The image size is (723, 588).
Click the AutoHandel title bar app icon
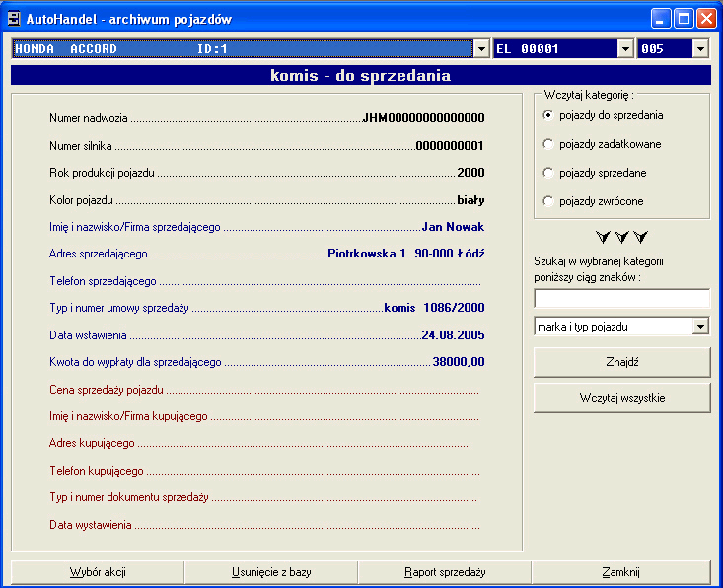coord(15,18)
